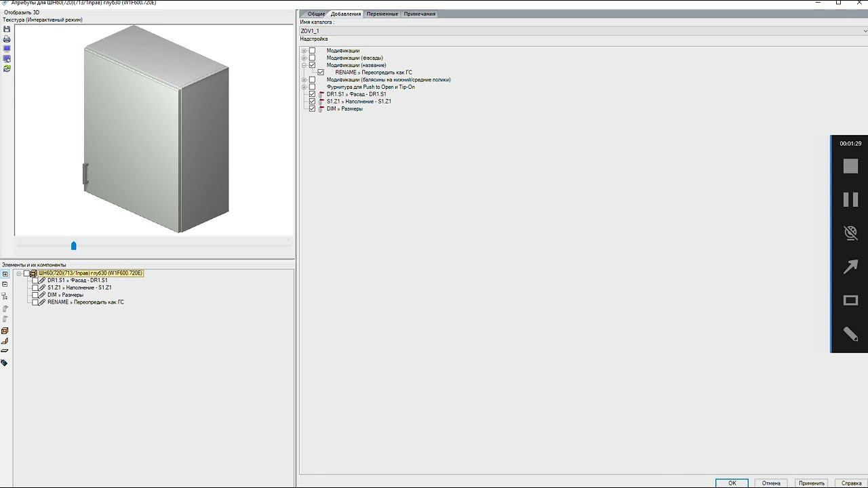Collapse the Модификации (название) node
Viewport: 868px width, 488px height.
click(x=304, y=65)
